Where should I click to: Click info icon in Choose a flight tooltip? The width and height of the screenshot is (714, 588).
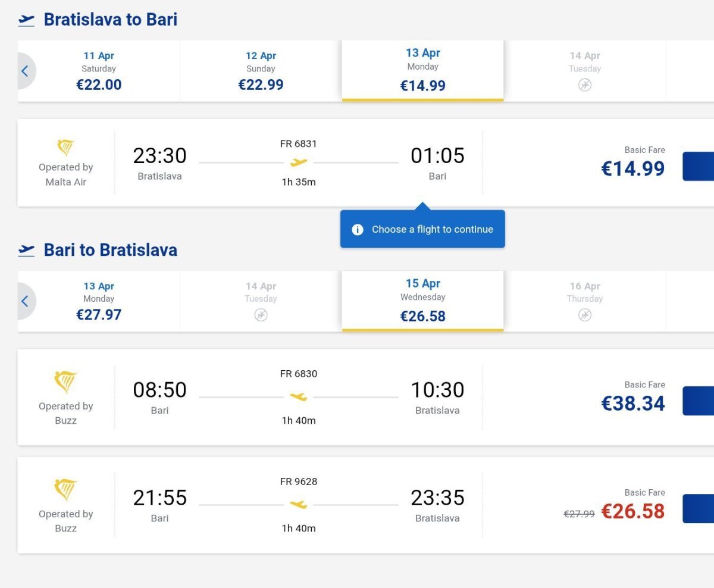tap(358, 230)
